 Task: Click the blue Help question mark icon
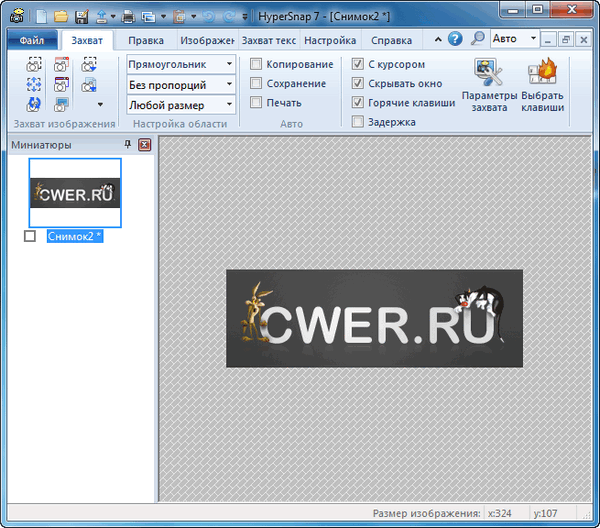point(455,40)
